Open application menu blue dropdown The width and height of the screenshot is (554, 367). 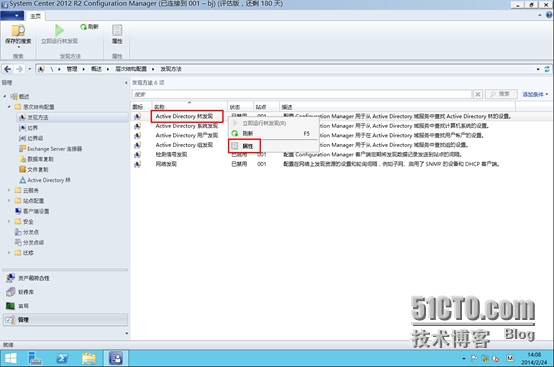tap(12, 16)
